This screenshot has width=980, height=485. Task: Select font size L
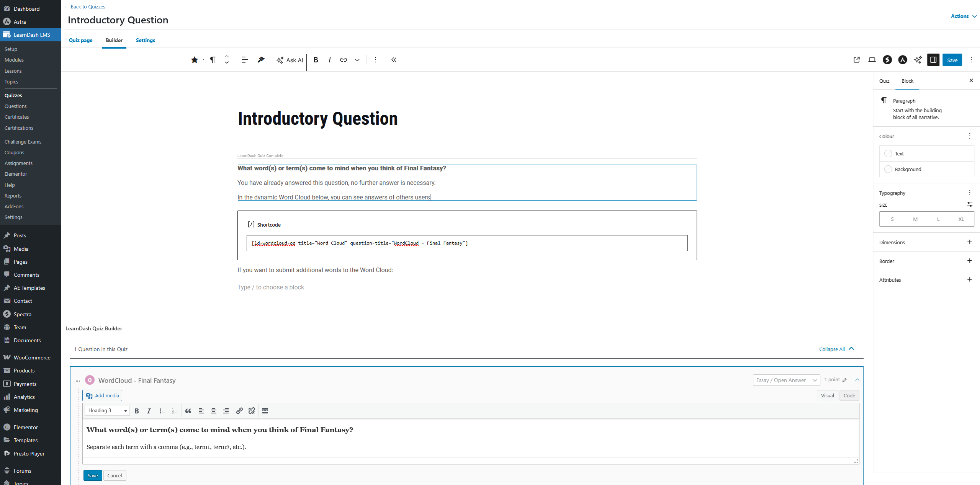tap(938, 219)
